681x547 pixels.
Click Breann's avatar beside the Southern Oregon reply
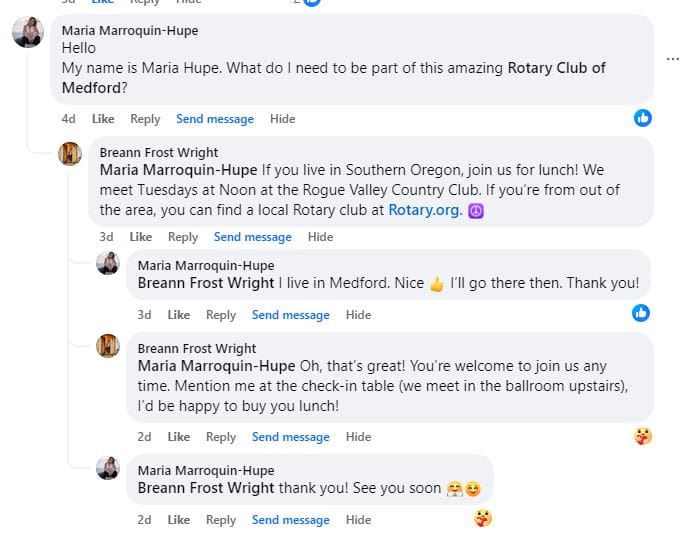click(70, 153)
